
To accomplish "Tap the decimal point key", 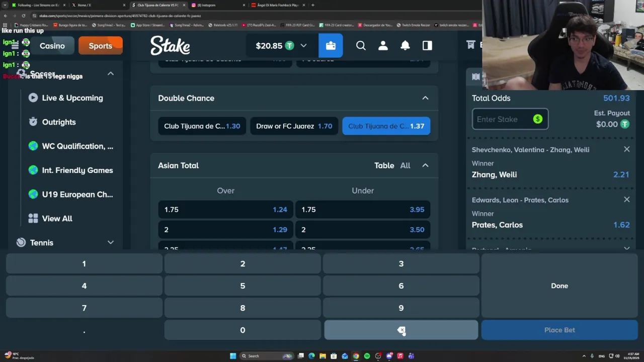I will [x=84, y=330].
